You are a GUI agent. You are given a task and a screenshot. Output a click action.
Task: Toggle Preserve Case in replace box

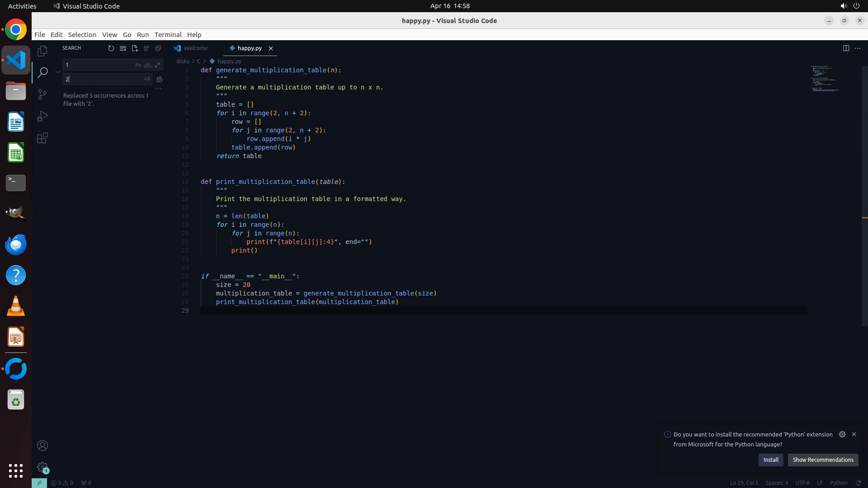click(x=147, y=79)
